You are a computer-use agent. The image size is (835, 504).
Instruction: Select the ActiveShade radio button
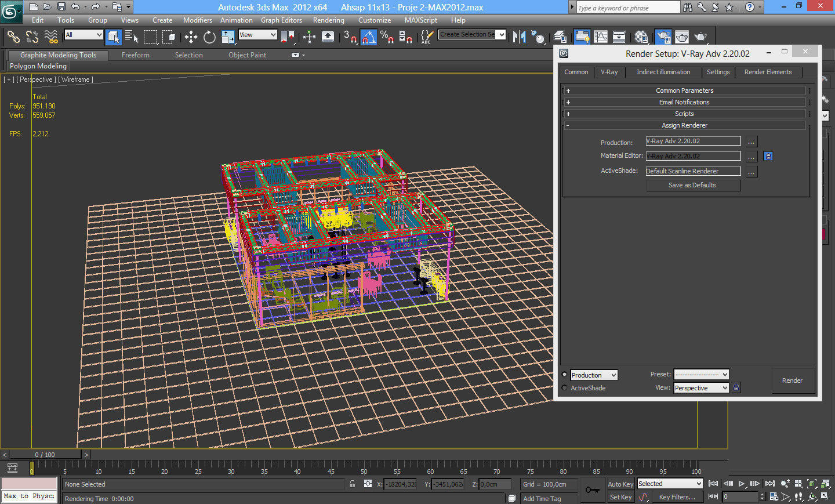[x=564, y=387]
